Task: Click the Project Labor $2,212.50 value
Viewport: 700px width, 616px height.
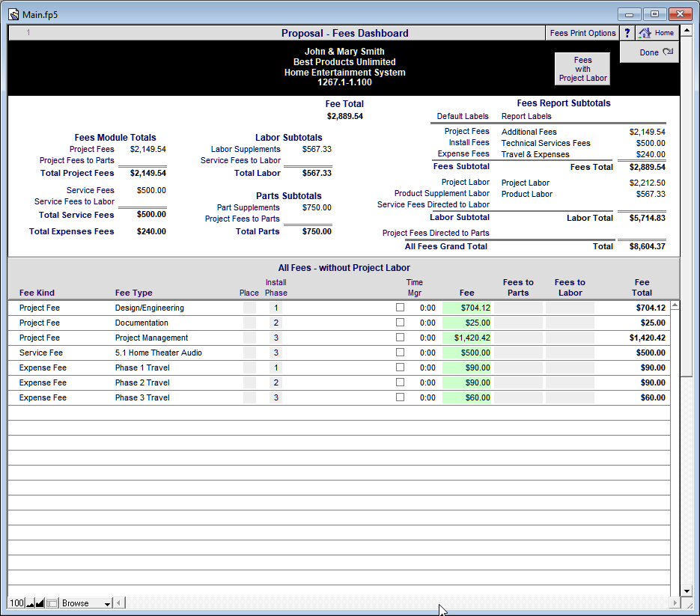Action: tap(648, 183)
